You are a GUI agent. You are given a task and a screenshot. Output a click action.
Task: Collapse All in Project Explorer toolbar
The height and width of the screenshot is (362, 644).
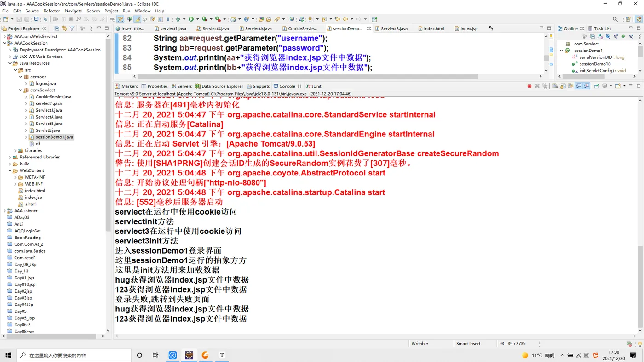(x=57, y=28)
